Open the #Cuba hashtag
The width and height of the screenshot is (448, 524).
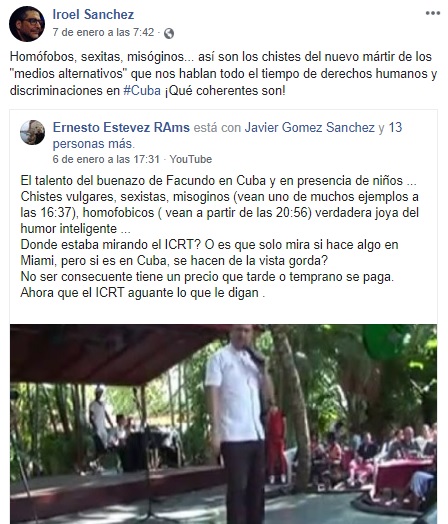142,91
